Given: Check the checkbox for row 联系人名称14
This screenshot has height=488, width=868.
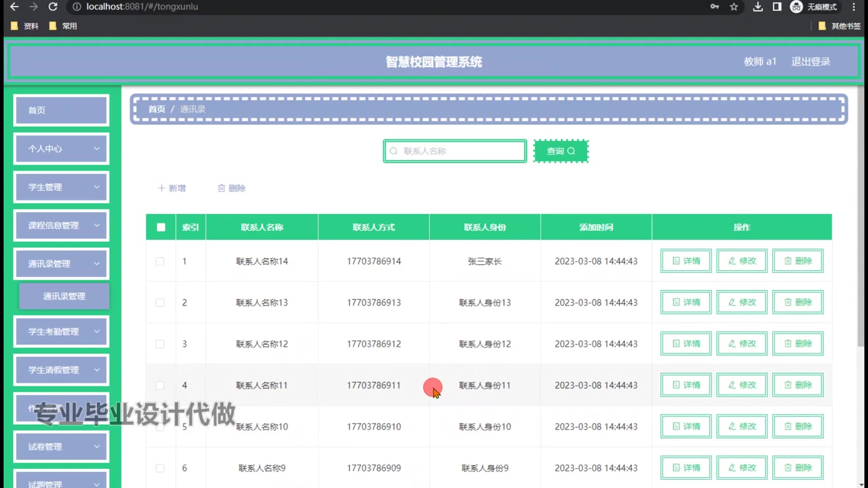Looking at the screenshot, I should point(160,262).
